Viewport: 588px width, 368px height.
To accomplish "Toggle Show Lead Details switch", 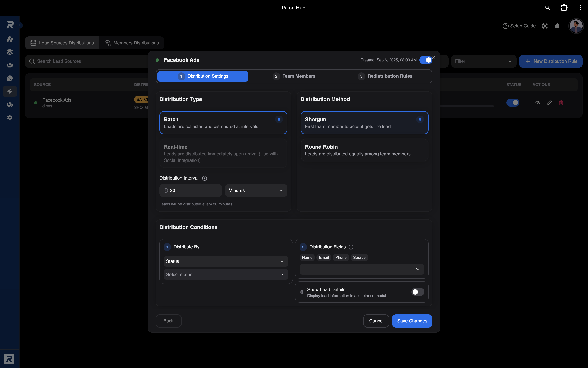I will pos(418,292).
